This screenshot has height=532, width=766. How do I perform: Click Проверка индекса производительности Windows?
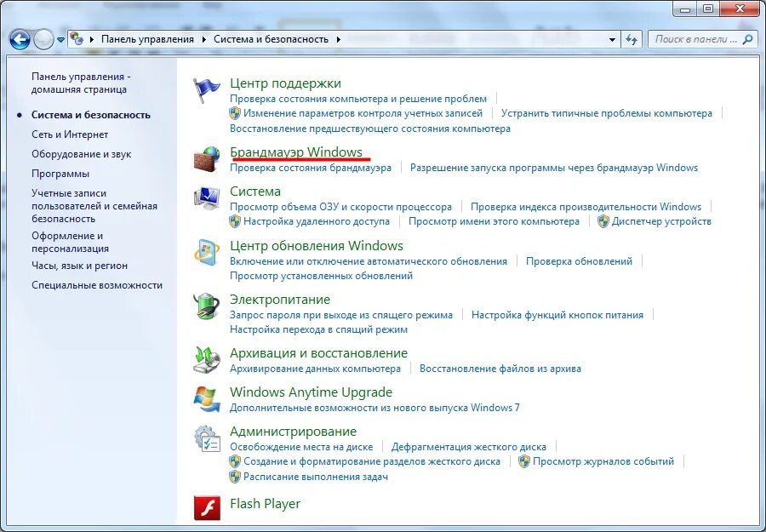586,207
